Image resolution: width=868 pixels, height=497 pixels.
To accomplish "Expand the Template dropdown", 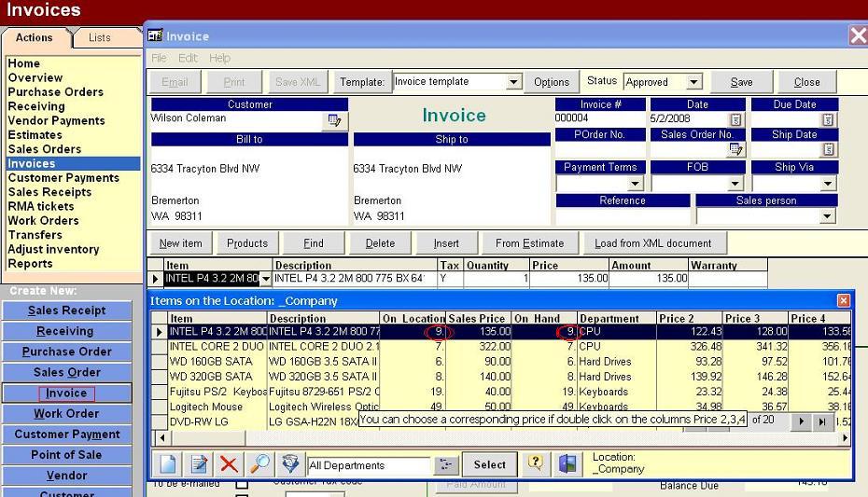I will (x=513, y=82).
